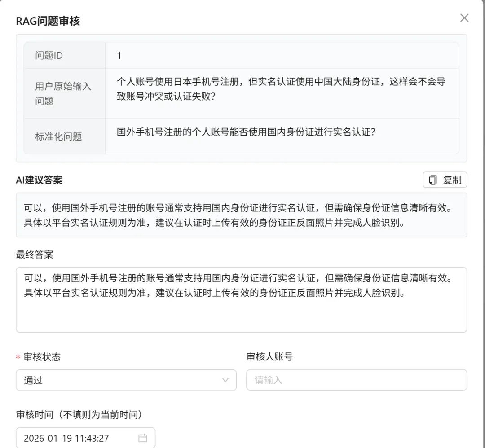Click the dropdown chevron on 审核状态 selector

pyautogui.click(x=226, y=380)
